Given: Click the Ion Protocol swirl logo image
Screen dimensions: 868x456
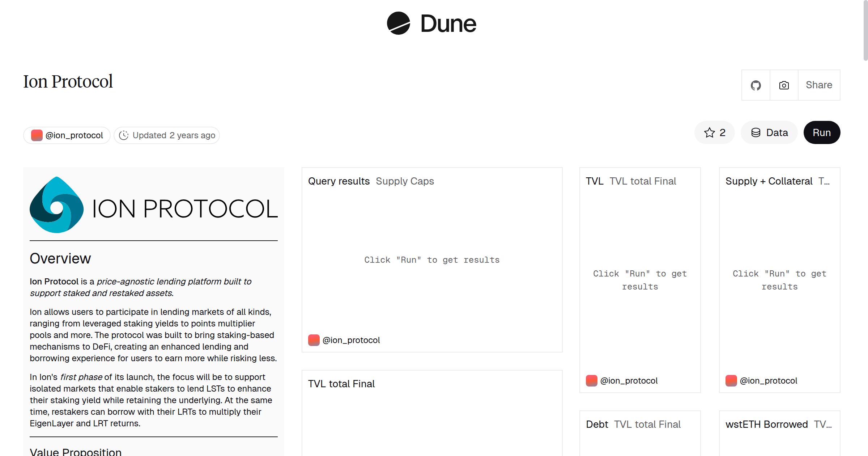Looking at the screenshot, I should pyautogui.click(x=57, y=205).
